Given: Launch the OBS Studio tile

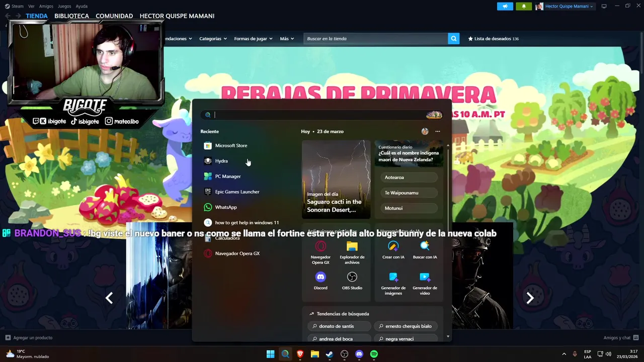Looking at the screenshot, I should 352,281.
